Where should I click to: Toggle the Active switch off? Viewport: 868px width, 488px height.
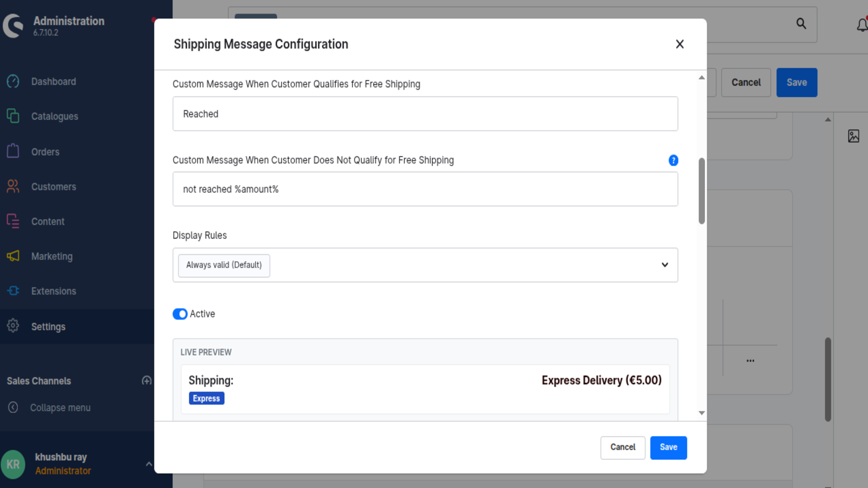(180, 314)
